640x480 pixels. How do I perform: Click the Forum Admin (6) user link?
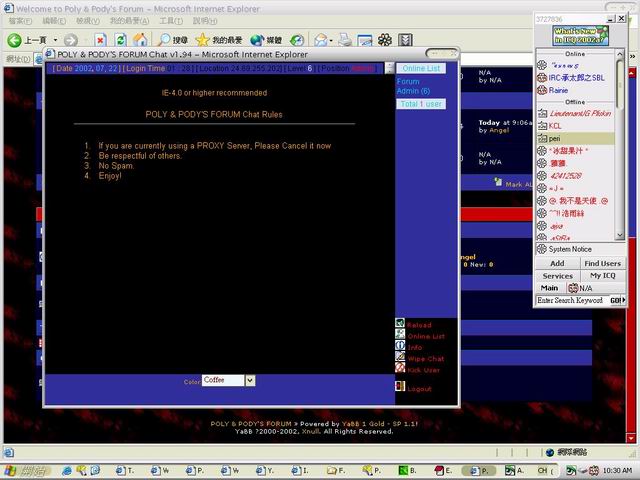pos(413,86)
